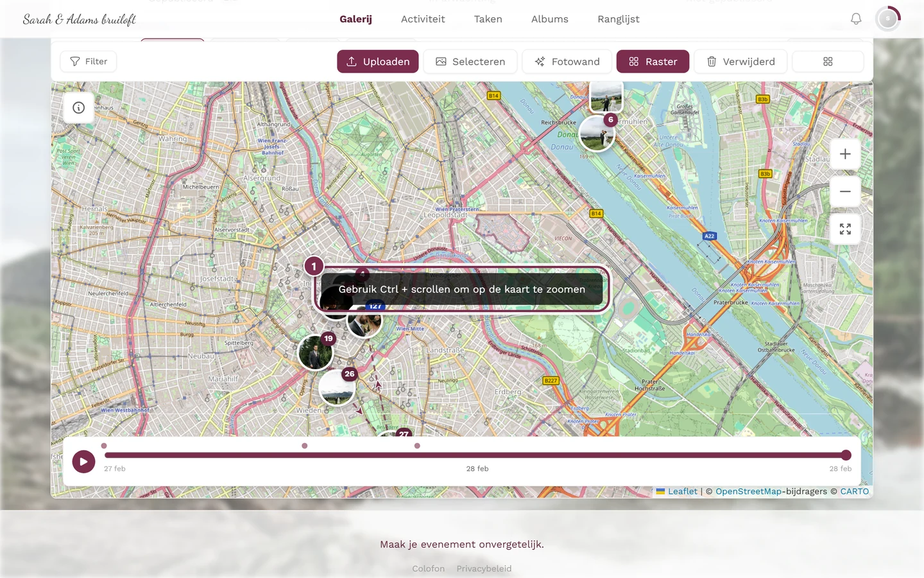
Task: Click the timeline end handle
Action: (846, 455)
